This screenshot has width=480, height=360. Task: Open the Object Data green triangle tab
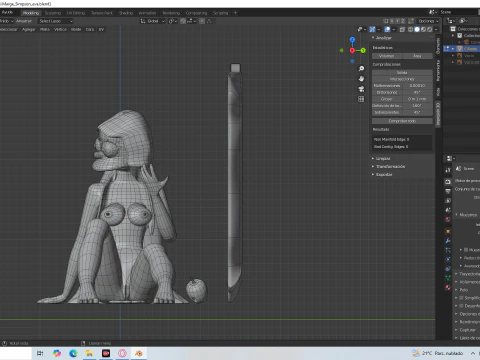point(448,278)
